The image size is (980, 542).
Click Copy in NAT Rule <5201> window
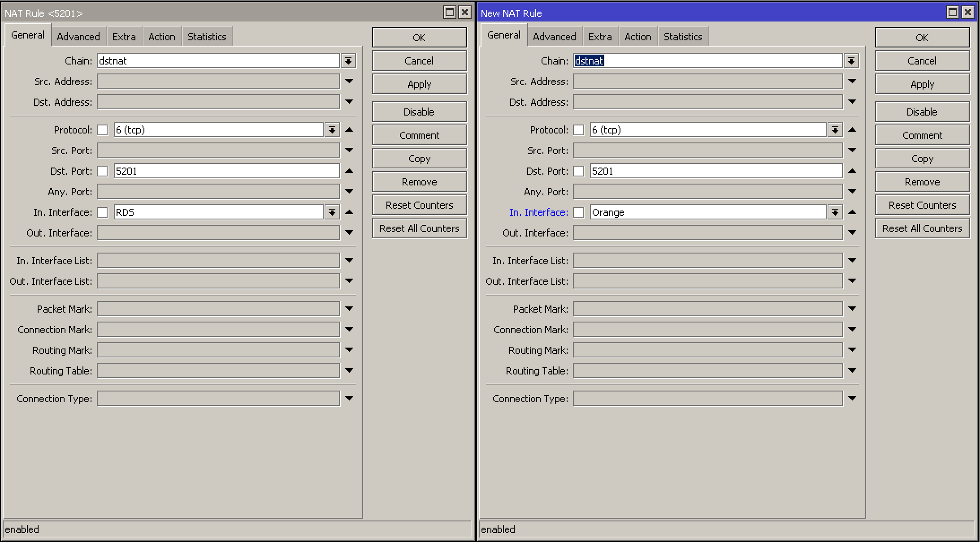click(419, 159)
